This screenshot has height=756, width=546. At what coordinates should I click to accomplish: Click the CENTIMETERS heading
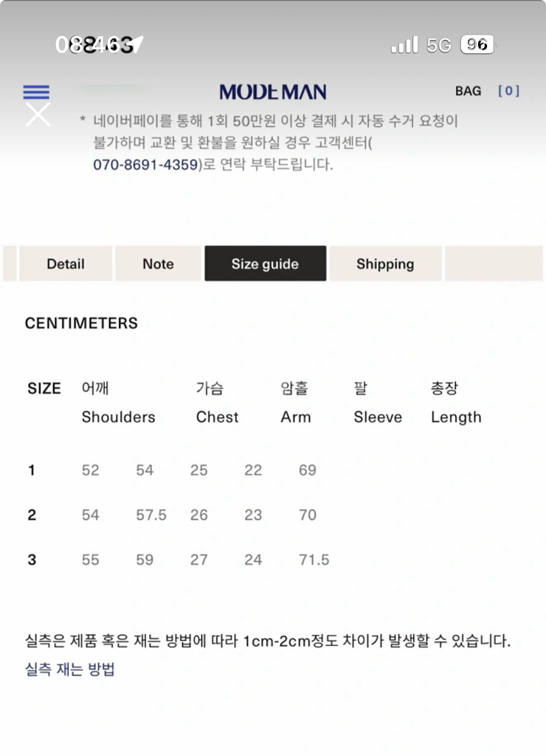point(81,323)
